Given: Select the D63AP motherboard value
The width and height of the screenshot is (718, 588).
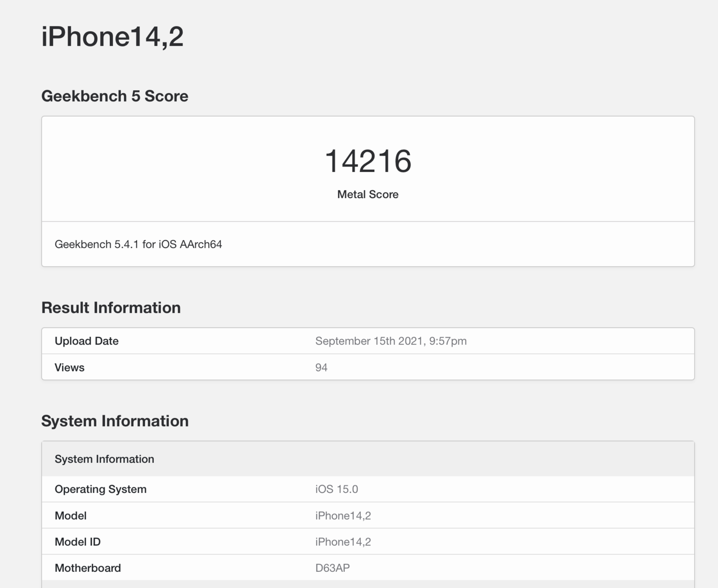Looking at the screenshot, I should 333,568.
